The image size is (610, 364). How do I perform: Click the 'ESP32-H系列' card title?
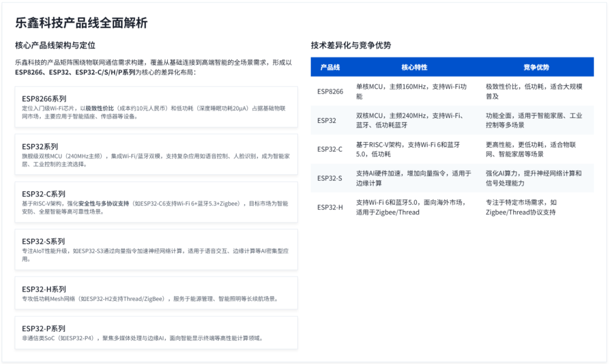tap(44, 290)
